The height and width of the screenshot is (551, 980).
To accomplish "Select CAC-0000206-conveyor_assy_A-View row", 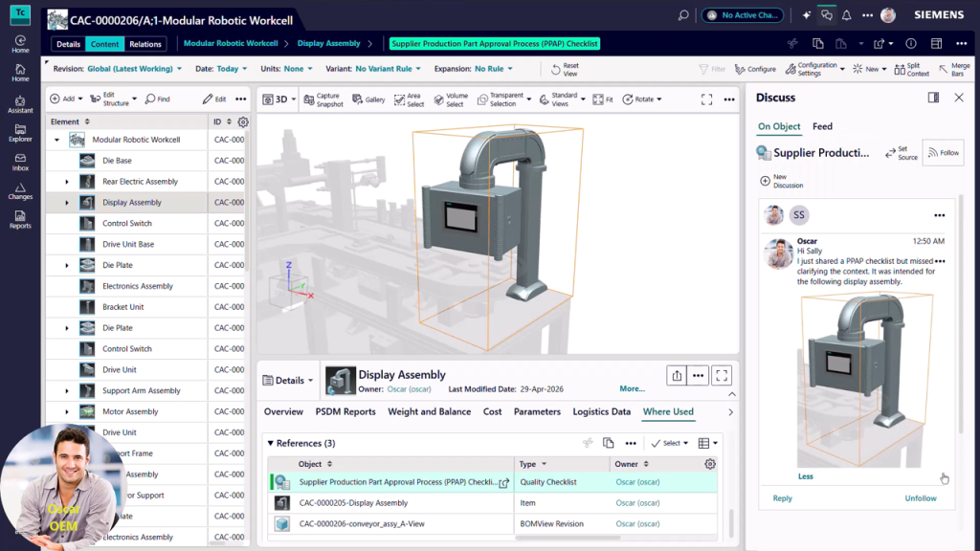I will click(x=493, y=523).
